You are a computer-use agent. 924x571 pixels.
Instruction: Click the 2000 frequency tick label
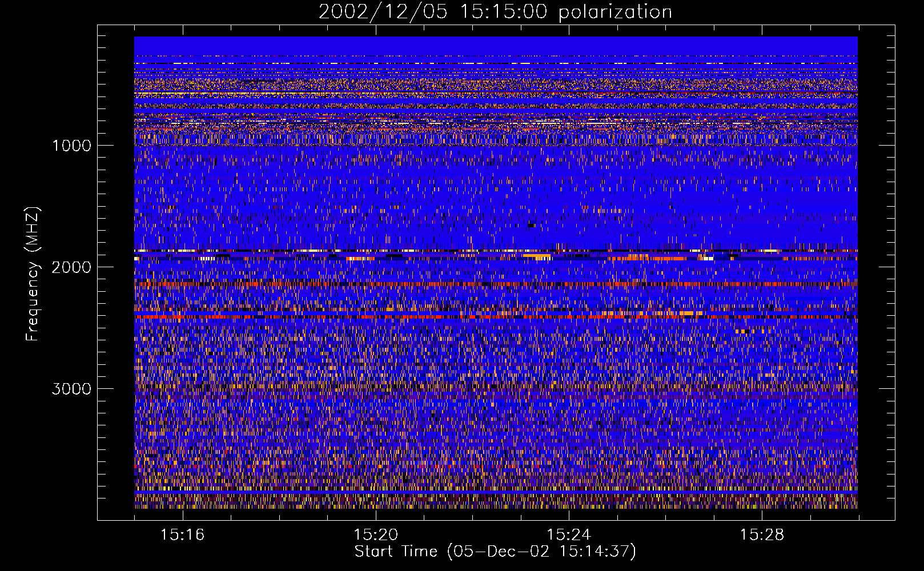point(71,267)
